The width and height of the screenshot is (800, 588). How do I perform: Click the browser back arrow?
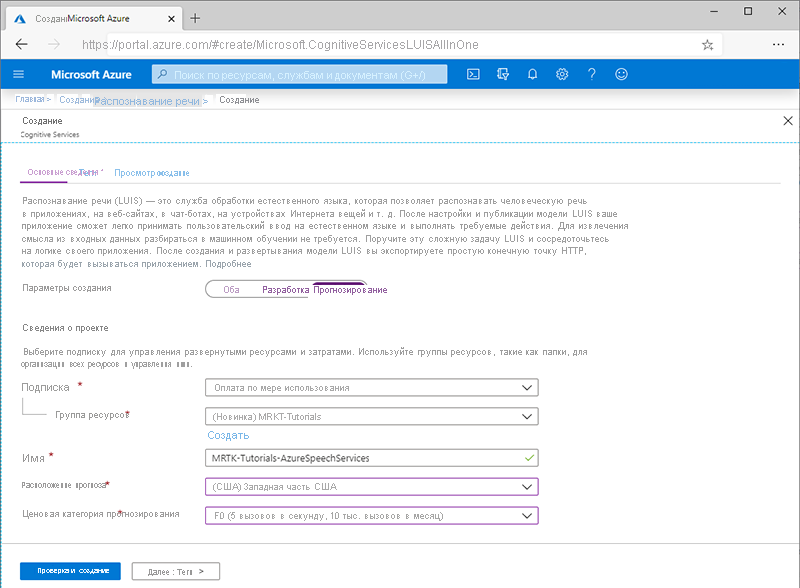tap(21, 44)
